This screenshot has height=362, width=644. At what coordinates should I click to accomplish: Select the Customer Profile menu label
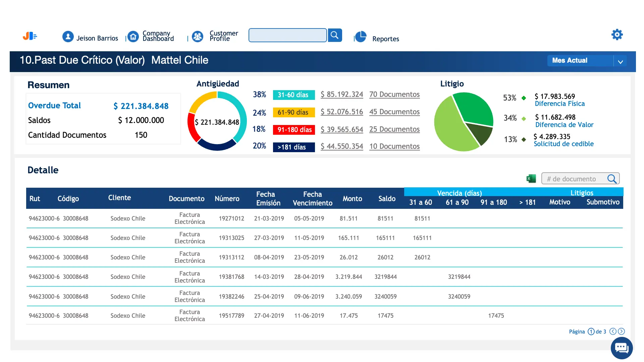(223, 36)
